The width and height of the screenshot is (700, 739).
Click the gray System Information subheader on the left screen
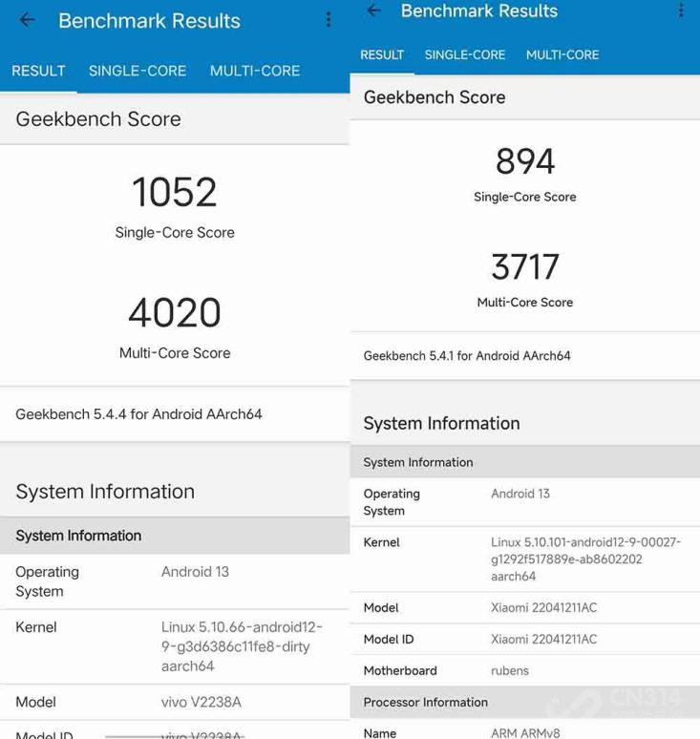click(x=78, y=536)
